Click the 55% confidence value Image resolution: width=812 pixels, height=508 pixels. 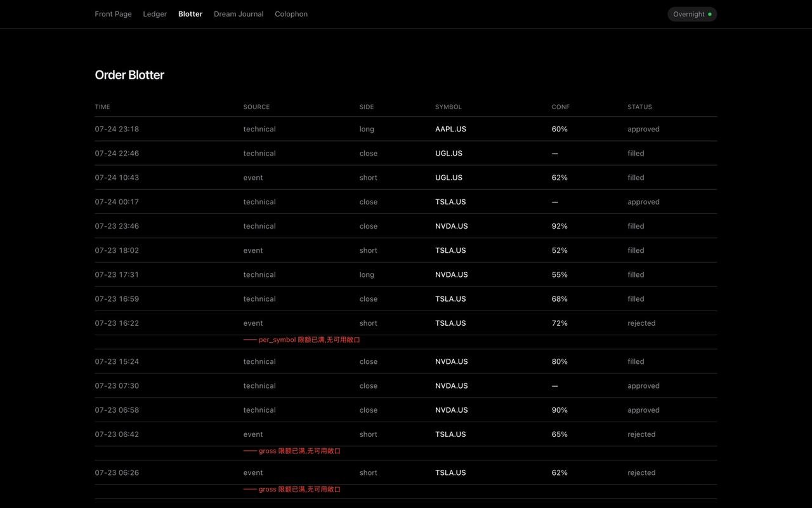pyautogui.click(x=560, y=274)
